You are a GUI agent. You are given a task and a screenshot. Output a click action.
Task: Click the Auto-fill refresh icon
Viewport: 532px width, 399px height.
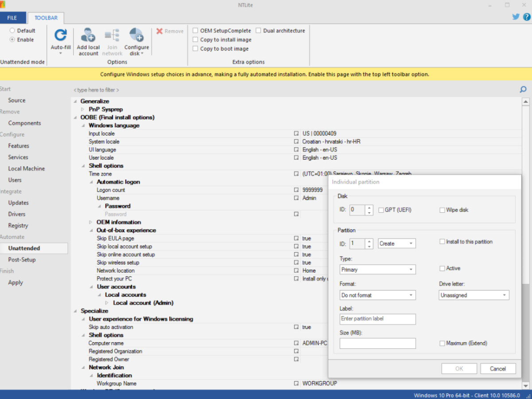click(60, 35)
